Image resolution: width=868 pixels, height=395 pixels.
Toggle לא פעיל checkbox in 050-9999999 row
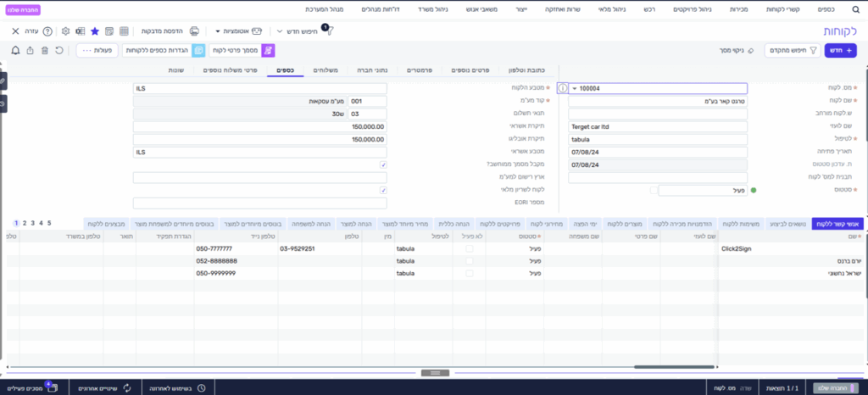[x=470, y=273]
